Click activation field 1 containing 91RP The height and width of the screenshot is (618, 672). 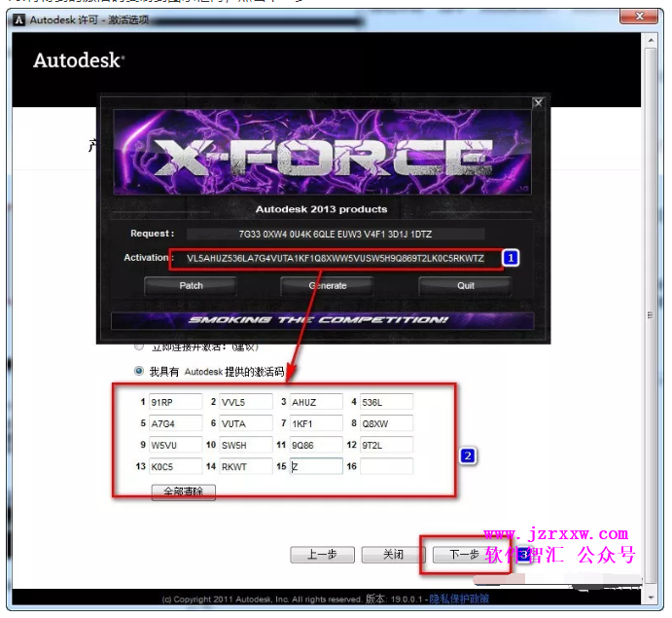click(175, 402)
